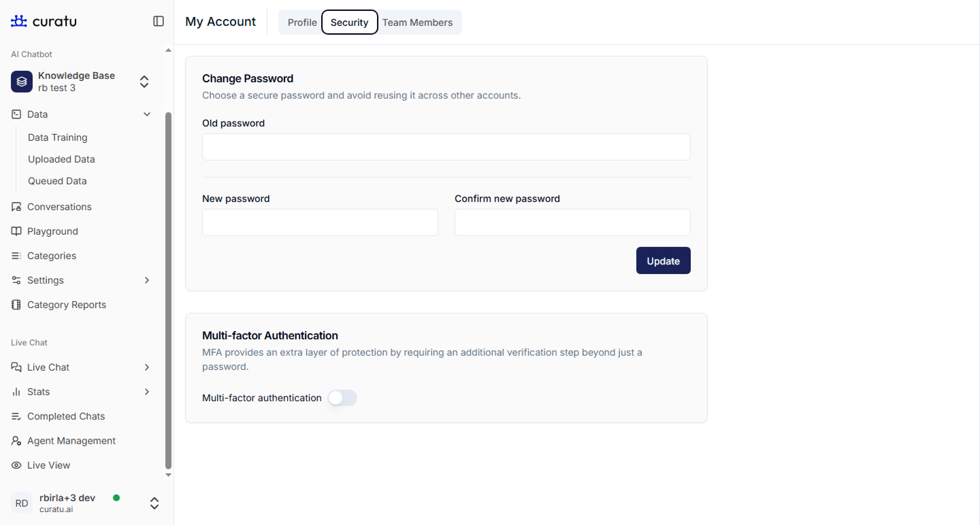Expand the Settings submenu arrow
This screenshot has width=980, height=525.
[x=147, y=280]
